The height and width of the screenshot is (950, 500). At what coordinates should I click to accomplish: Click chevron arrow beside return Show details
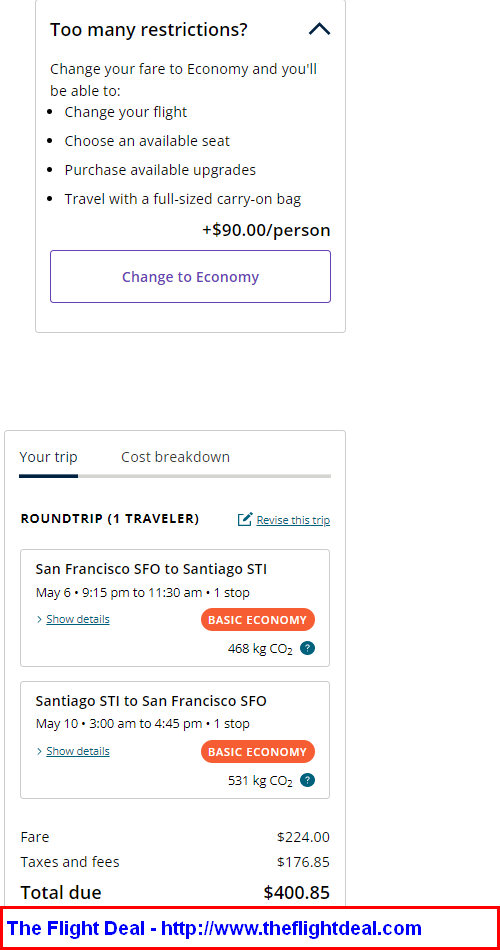coord(39,751)
